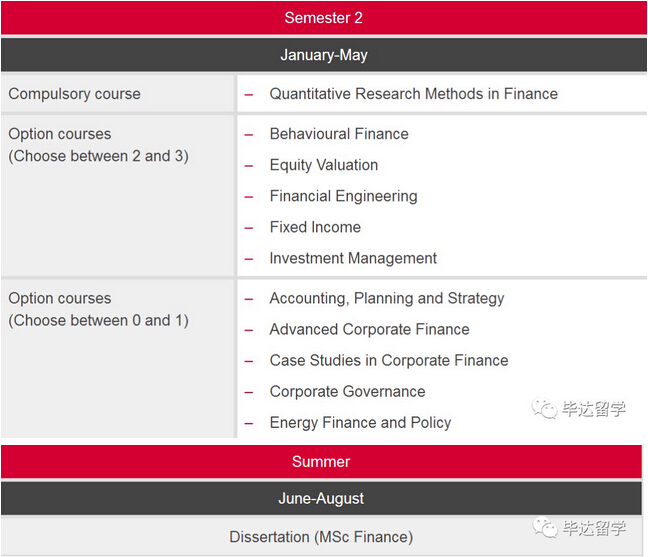Screen dimensions: 648x557
Task: Open Quantitative Research Methods in Finance
Action: 414,94
